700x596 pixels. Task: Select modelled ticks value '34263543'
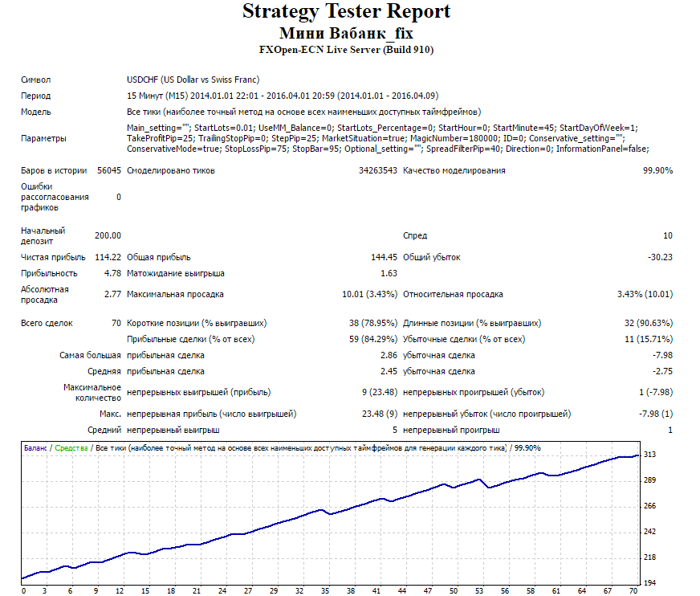point(377,170)
